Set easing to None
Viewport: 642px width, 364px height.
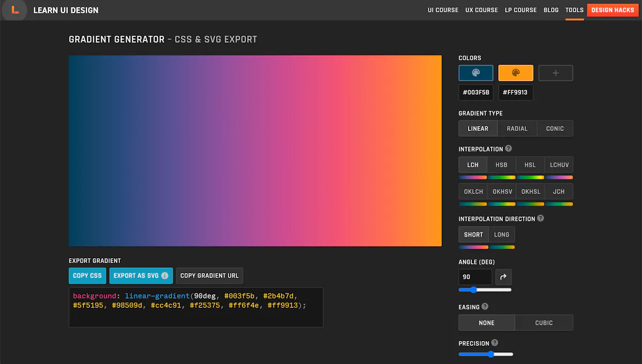[487, 323]
